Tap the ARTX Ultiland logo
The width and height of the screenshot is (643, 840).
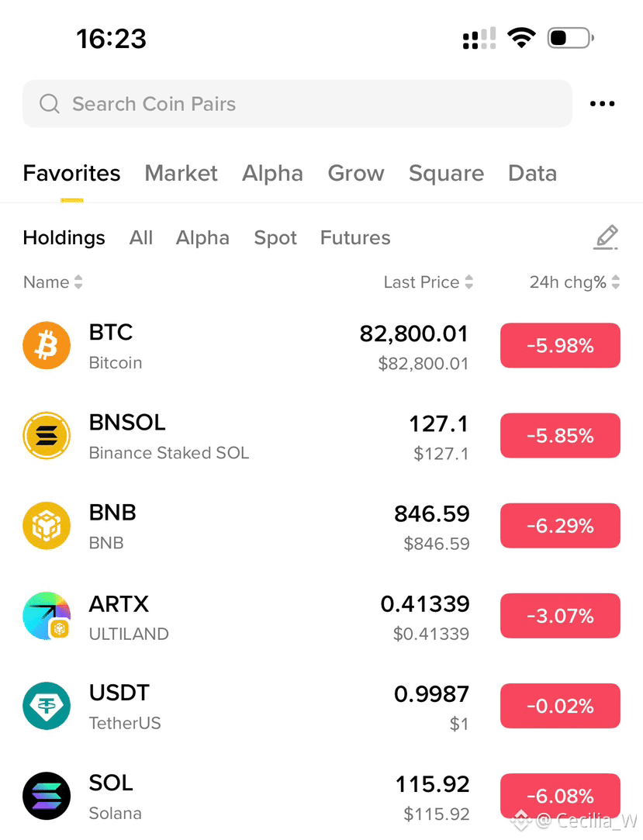[x=47, y=616]
